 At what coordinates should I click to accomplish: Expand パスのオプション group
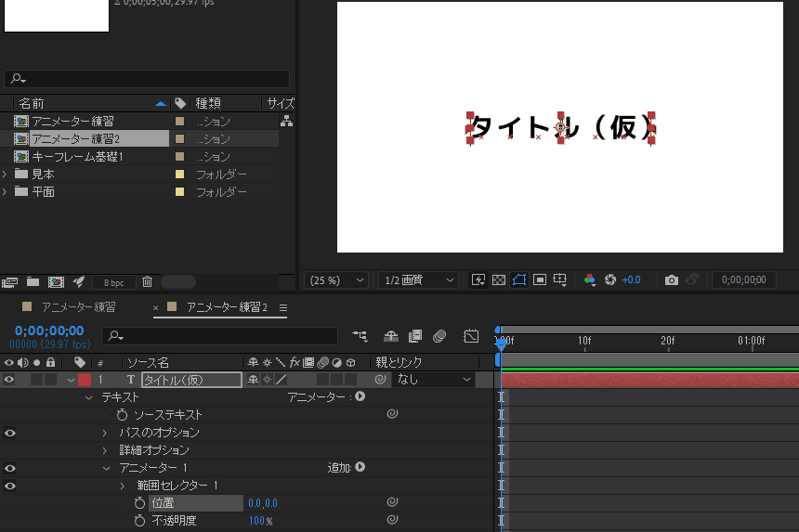104,434
